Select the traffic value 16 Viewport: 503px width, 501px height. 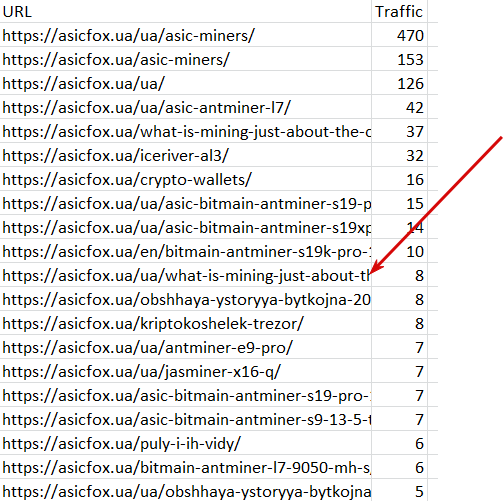click(399, 179)
